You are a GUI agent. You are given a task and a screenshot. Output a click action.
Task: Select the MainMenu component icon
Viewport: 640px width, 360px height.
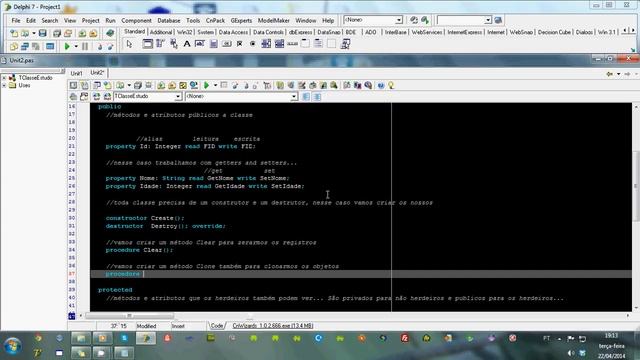click(x=160, y=44)
